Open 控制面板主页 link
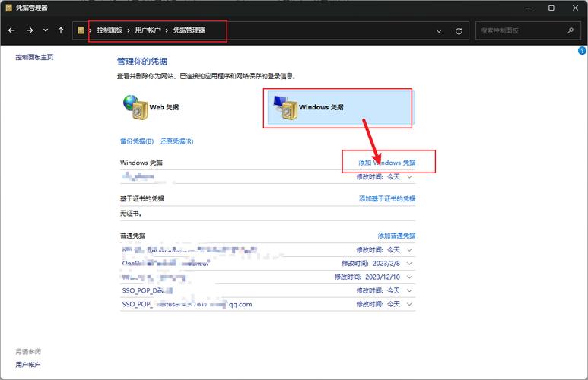 tap(34, 57)
